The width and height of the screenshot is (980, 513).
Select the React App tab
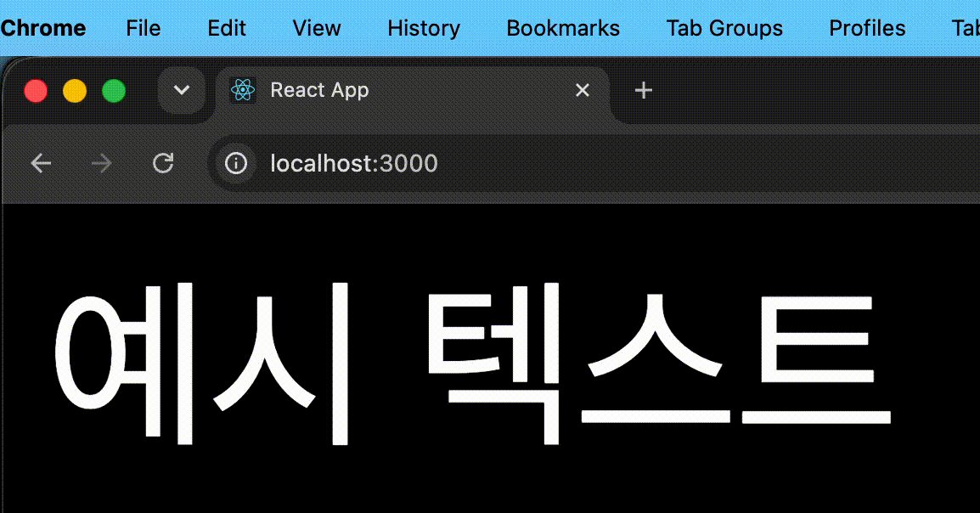(x=413, y=91)
